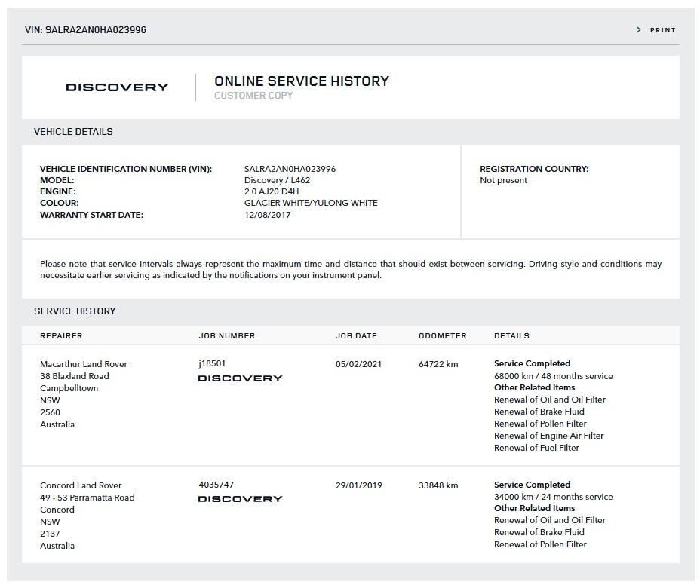Select '68000 km / 48 months service'
Viewport: 700px width, 588px height.
coord(553,376)
